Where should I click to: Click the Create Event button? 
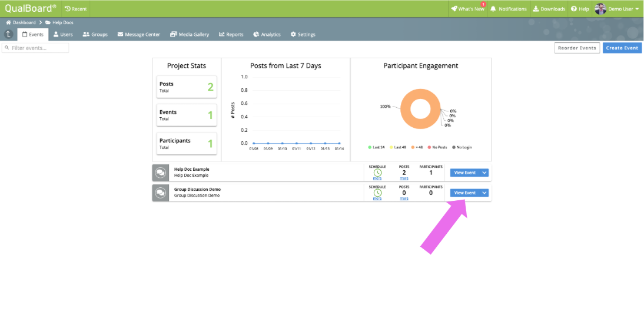click(622, 48)
